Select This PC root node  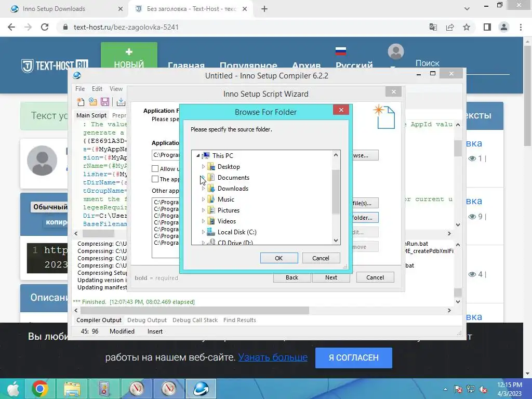pyautogui.click(x=222, y=155)
